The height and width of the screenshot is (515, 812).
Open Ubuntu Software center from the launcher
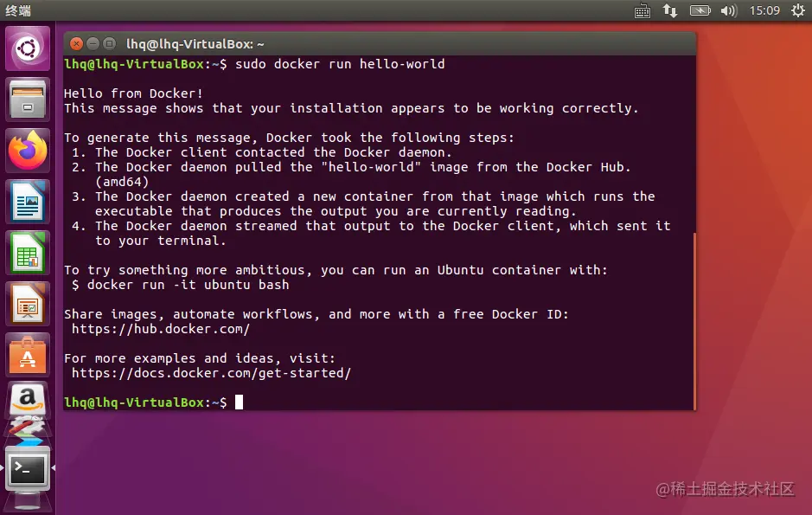pos(28,356)
